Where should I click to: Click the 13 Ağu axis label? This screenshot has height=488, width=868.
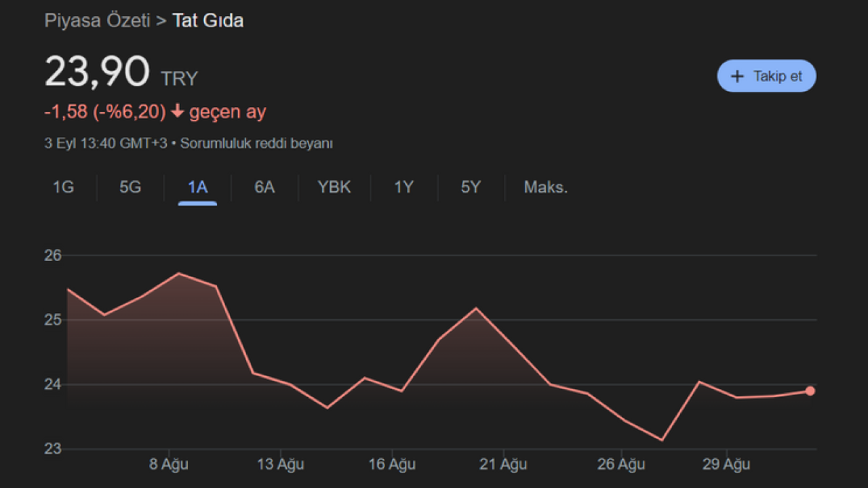tap(281, 464)
